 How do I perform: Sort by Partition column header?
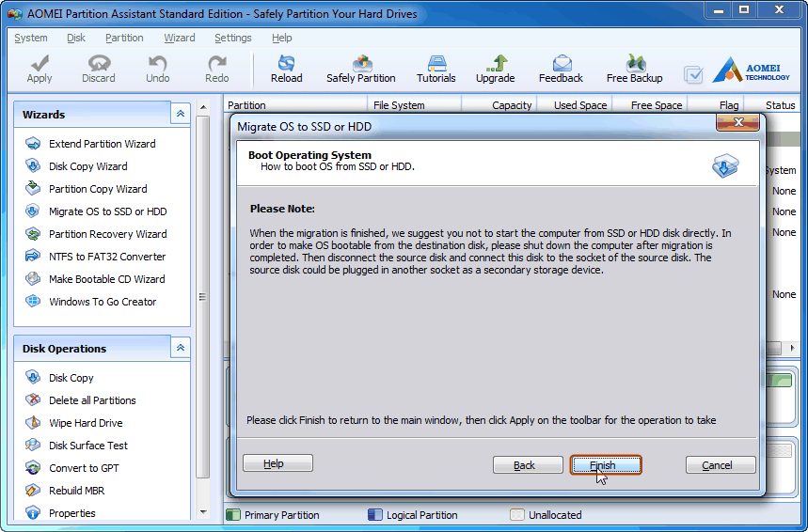(x=296, y=105)
